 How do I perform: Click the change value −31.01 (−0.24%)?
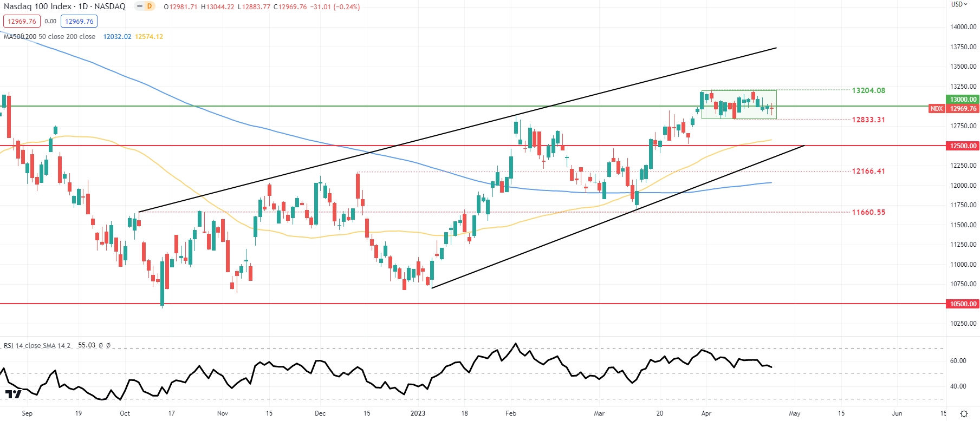[335, 7]
